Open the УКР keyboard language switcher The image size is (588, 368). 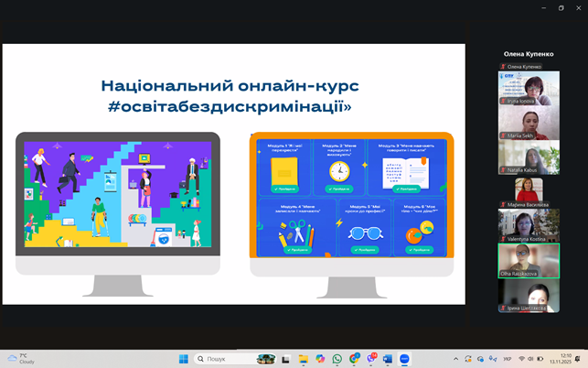click(507, 359)
